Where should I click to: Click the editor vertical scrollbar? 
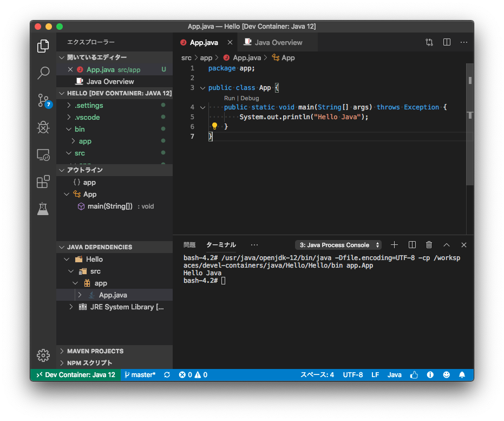[x=470, y=124]
